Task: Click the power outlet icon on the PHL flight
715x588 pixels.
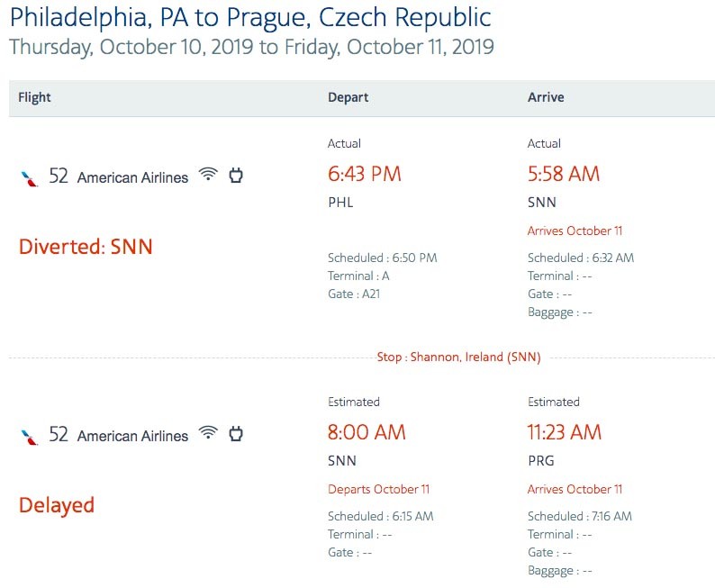Action: [x=236, y=175]
